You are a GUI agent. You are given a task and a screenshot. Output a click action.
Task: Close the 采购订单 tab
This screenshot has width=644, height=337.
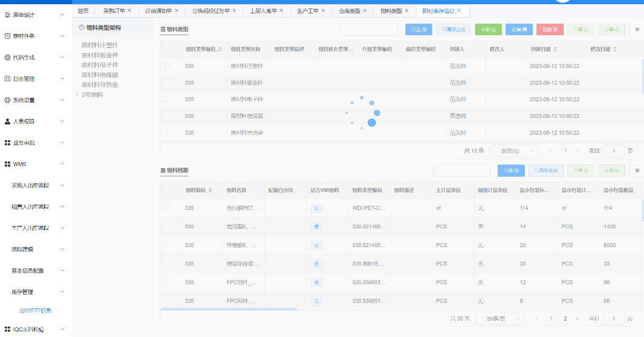click(129, 11)
